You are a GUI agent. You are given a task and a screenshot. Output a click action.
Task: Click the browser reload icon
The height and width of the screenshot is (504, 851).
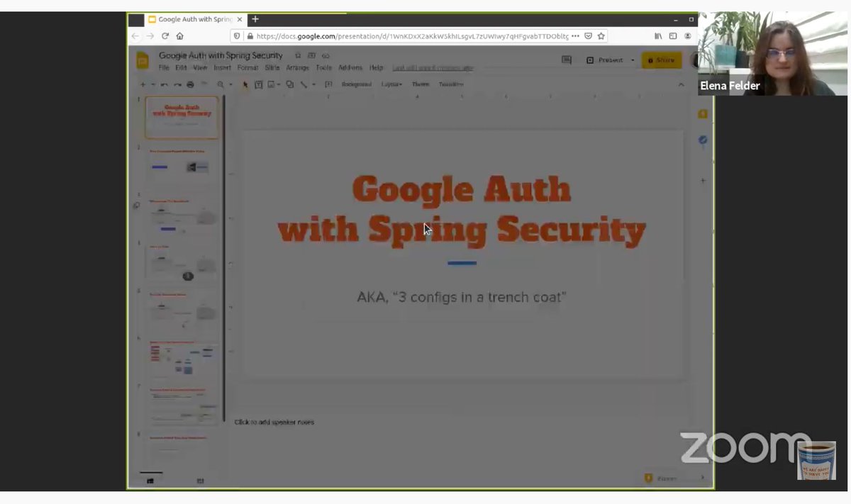coord(165,35)
